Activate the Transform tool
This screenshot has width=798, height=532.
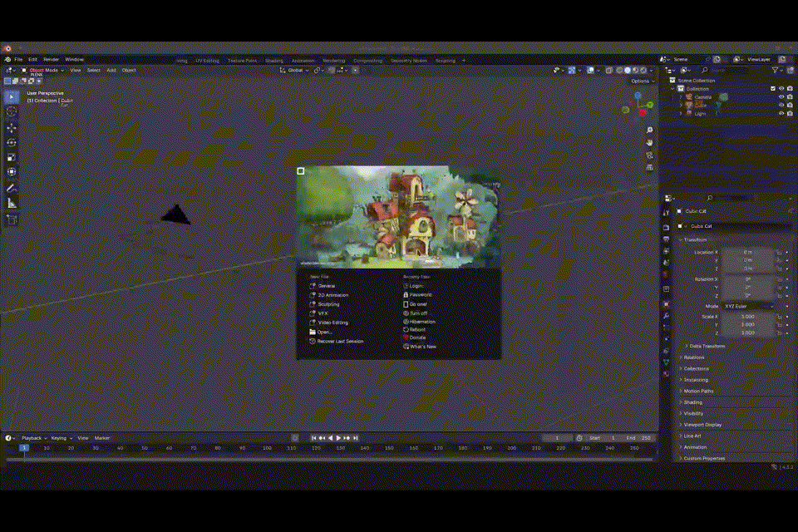[x=11, y=172]
